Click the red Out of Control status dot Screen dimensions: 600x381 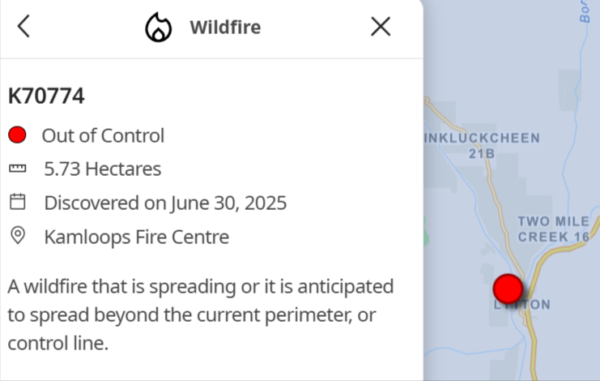coord(17,135)
